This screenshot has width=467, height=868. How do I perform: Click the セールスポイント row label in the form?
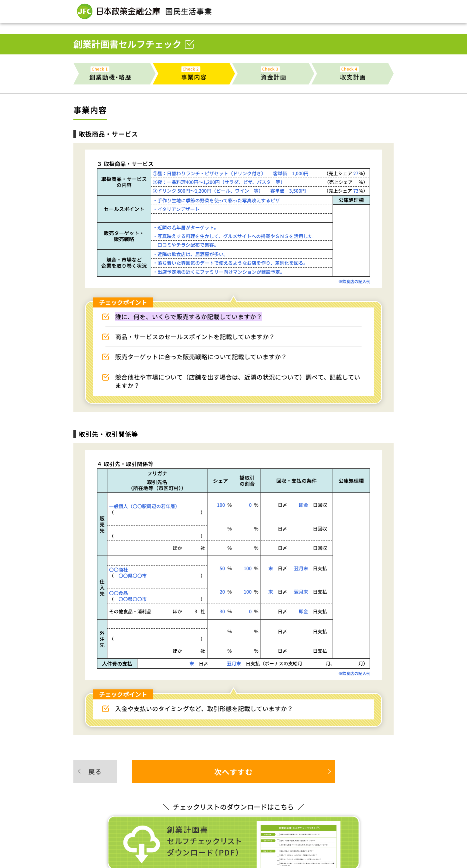click(x=124, y=209)
